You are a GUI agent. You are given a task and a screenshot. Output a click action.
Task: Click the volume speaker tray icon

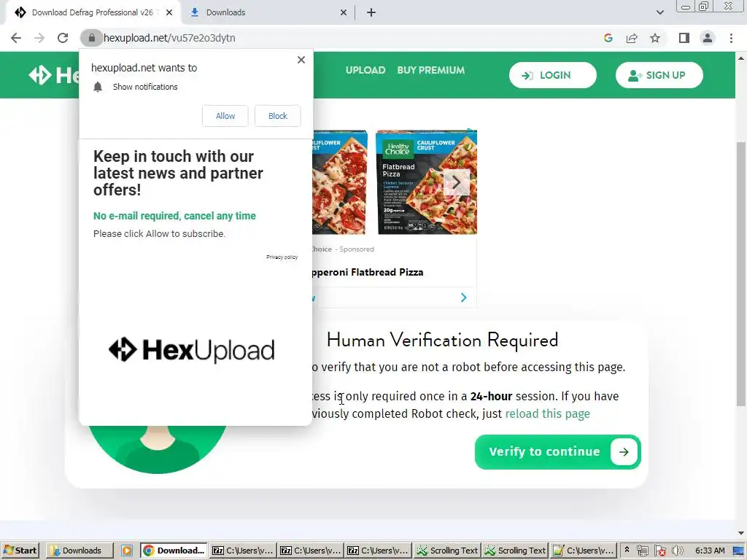[677, 551]
